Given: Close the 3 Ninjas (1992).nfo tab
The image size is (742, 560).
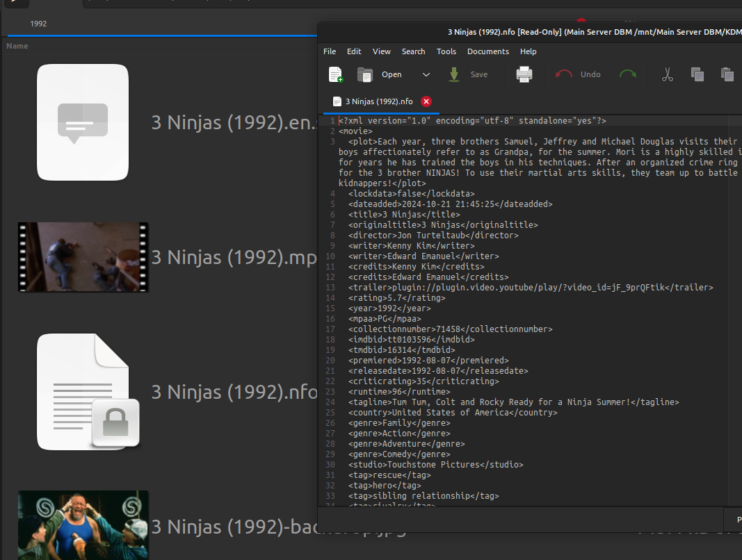Looking at the screenshot, I should coord(426,101).
